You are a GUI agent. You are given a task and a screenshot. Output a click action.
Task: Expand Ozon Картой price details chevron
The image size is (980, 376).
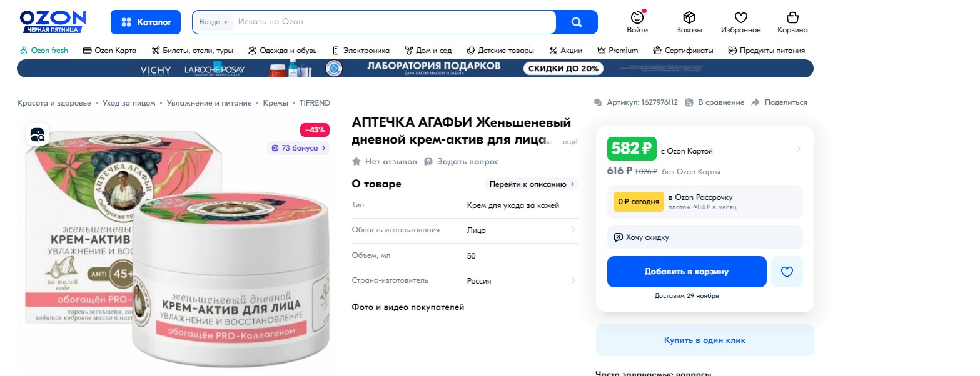(x=798, y=149)
